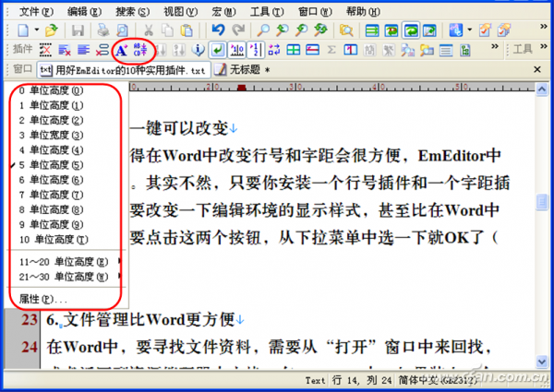Click the Redo arrow icon

coord(238,30)
